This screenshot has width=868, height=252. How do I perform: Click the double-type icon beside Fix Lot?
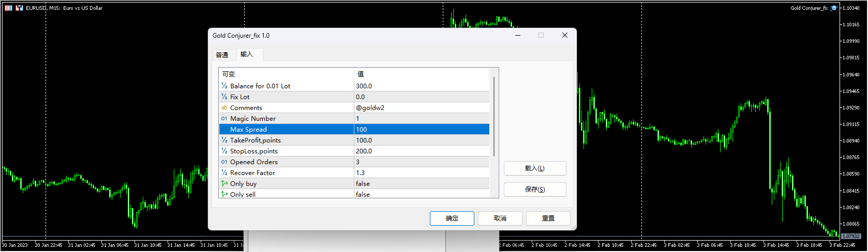pos(224,97)
